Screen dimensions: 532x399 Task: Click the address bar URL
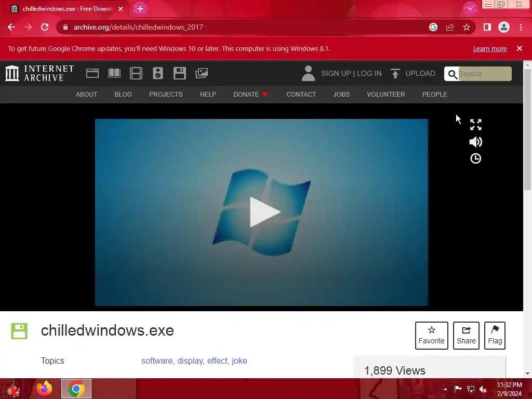coord(138,27)
